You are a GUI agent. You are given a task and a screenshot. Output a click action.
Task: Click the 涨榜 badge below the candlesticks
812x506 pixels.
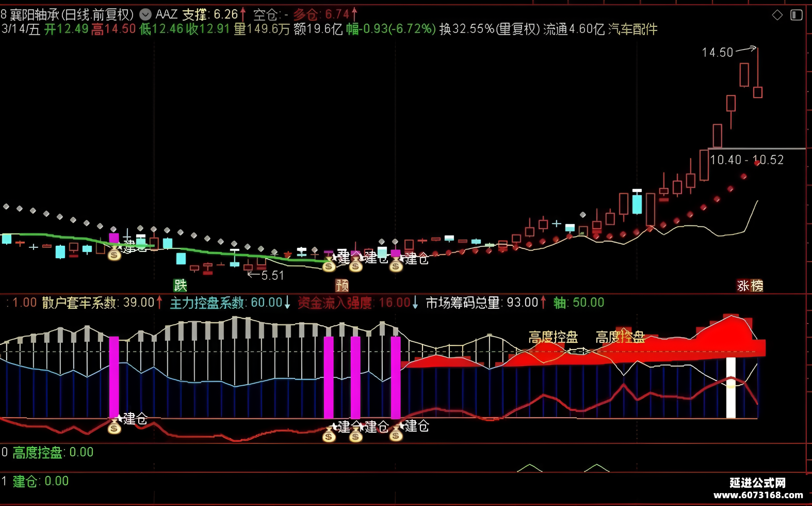pos(750,286)
